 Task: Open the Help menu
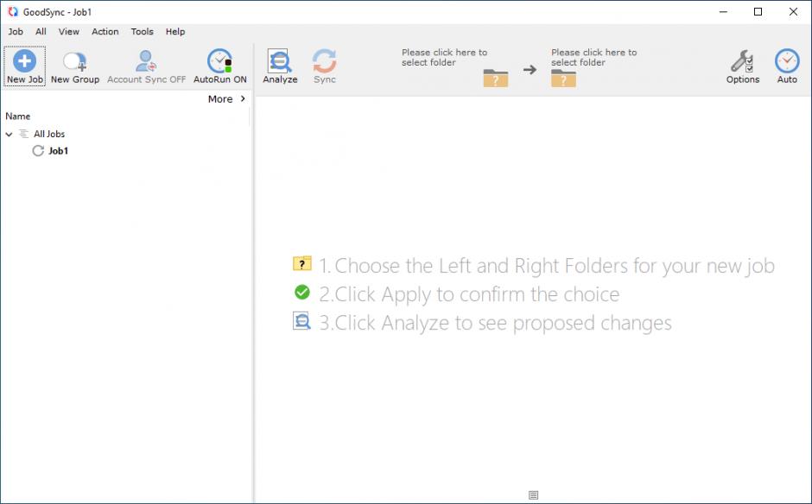coord(175,32)
